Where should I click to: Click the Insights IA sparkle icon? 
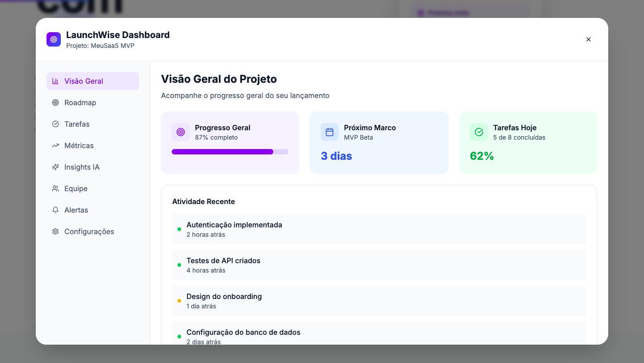pyautogui.click(x=55, y=167)
